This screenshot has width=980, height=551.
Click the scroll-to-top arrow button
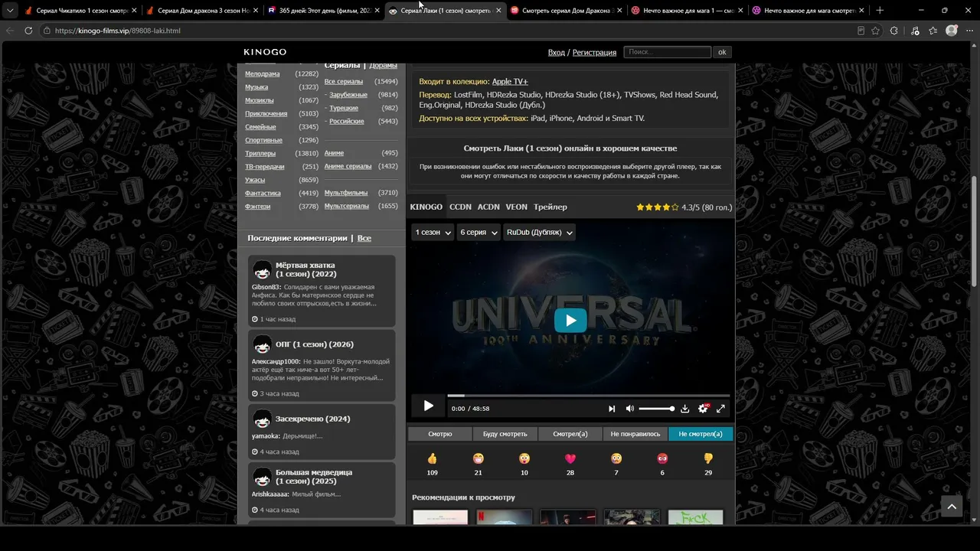coord(951,506)
